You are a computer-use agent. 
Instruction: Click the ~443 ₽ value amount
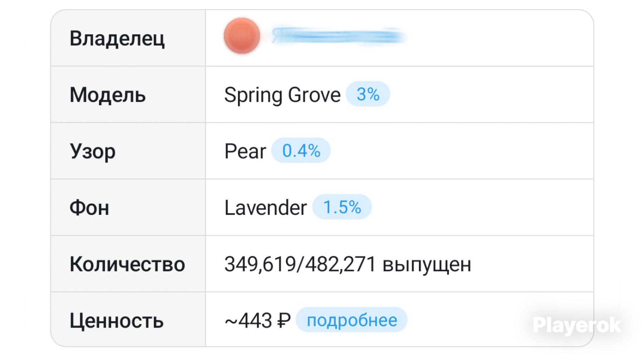pyautogui.click(x=257, y=320)
